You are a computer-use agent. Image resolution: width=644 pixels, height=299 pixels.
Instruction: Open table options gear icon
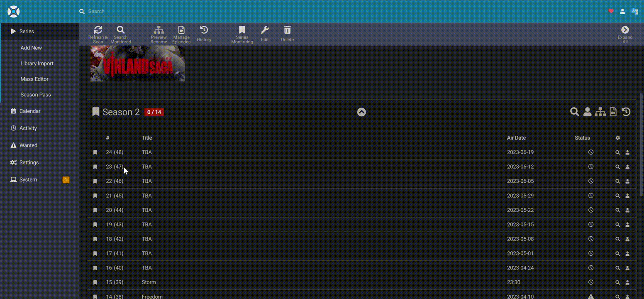617,138
